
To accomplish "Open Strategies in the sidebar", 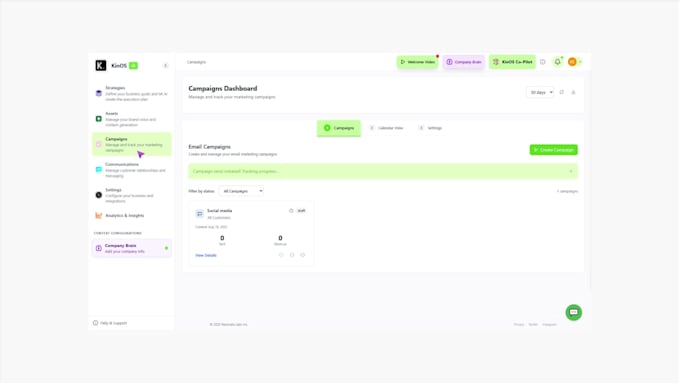I will (x=131, y=93).
